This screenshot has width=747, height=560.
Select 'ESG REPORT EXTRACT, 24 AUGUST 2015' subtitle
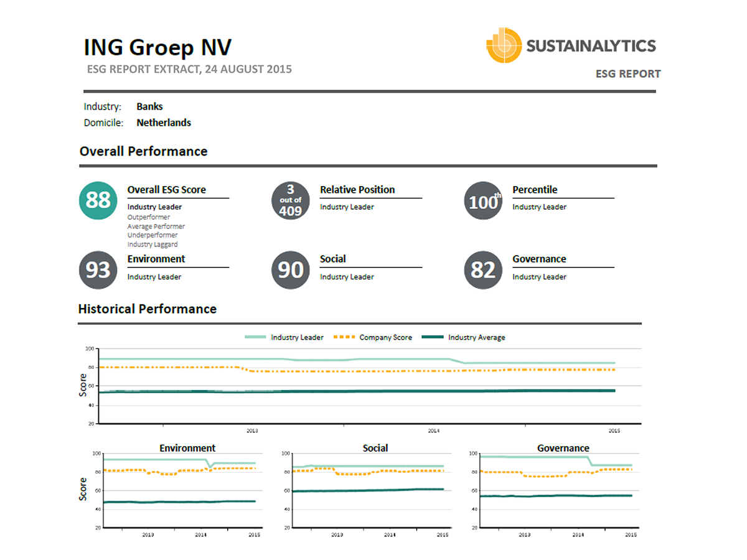190,69
